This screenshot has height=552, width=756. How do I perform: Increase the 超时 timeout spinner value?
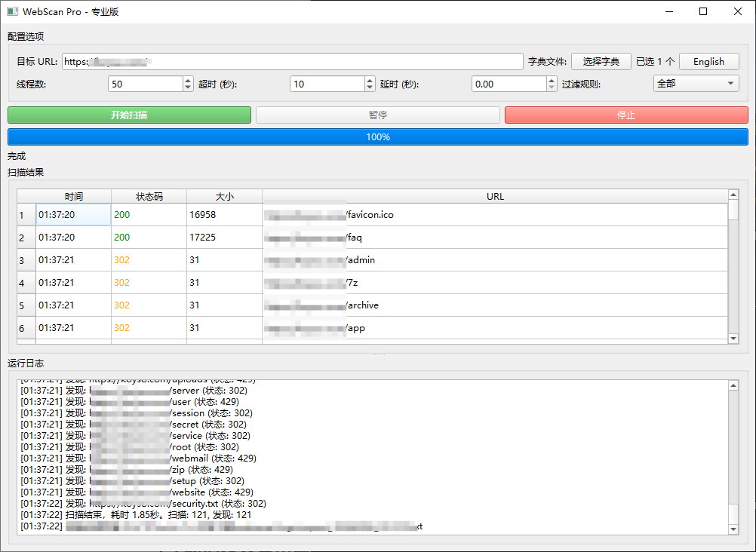click(x=370, y=80)
